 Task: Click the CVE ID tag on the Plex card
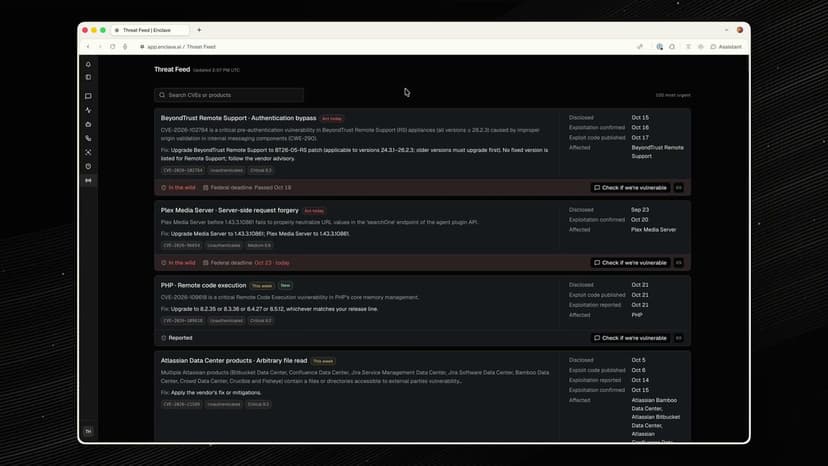click(181, 246)
